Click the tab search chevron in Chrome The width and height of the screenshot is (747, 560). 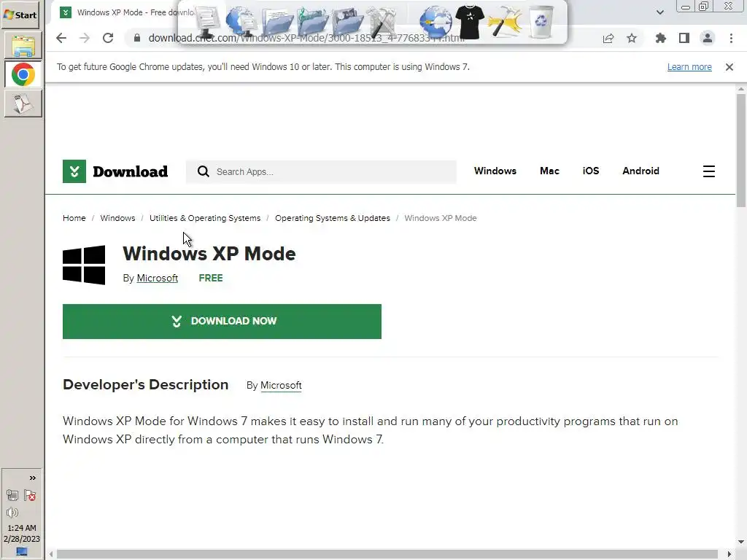coord(659,12)
